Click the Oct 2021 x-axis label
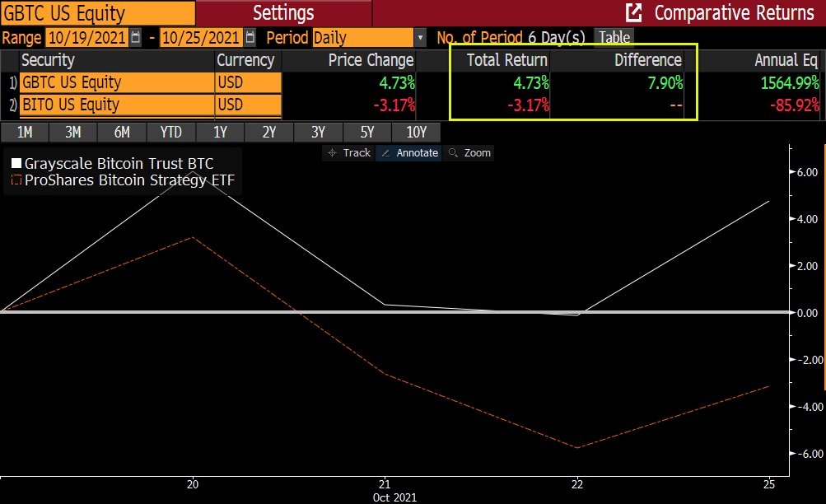This screenshot has width=826, height=504. (x=394, y=497)
